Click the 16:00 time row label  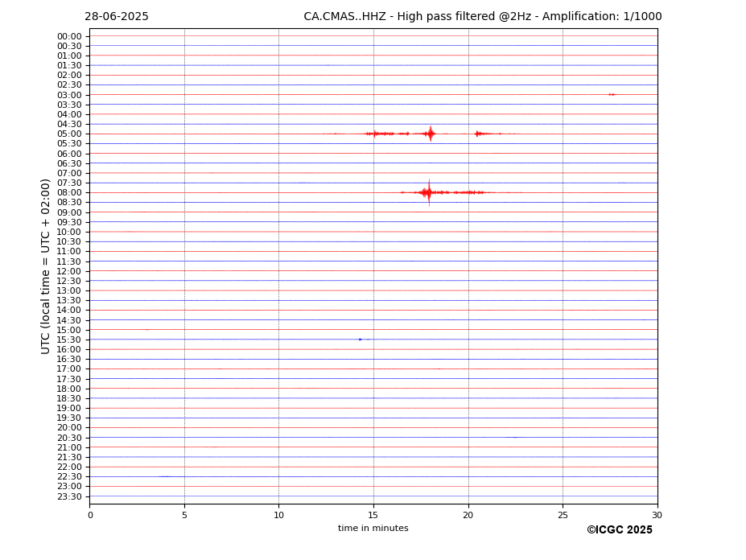click(69, 350)
